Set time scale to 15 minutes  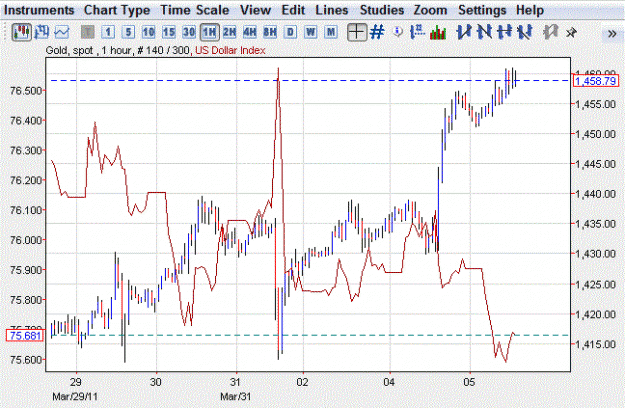(x=169, y=32)
